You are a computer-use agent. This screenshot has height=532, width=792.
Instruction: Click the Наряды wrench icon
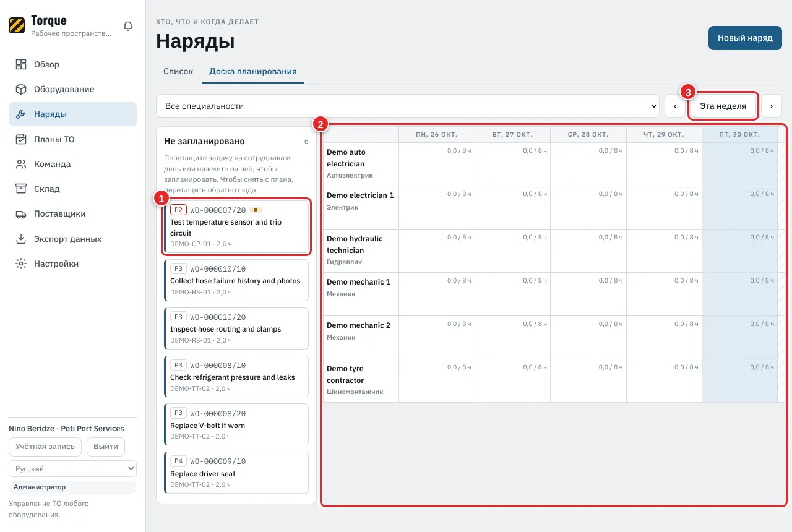pyautogui.click(x=21, y=114)
